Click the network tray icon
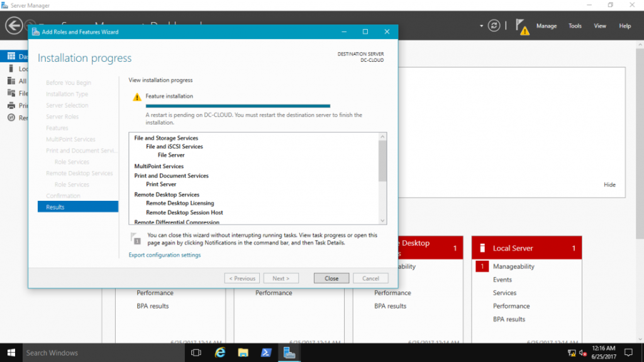Screen dimensions: 644x362 (x=572, y=353)
